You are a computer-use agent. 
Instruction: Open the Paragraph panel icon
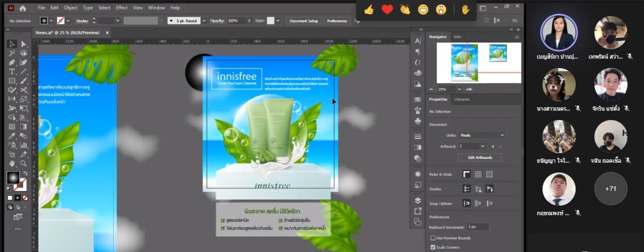click(x=418, y=51)
